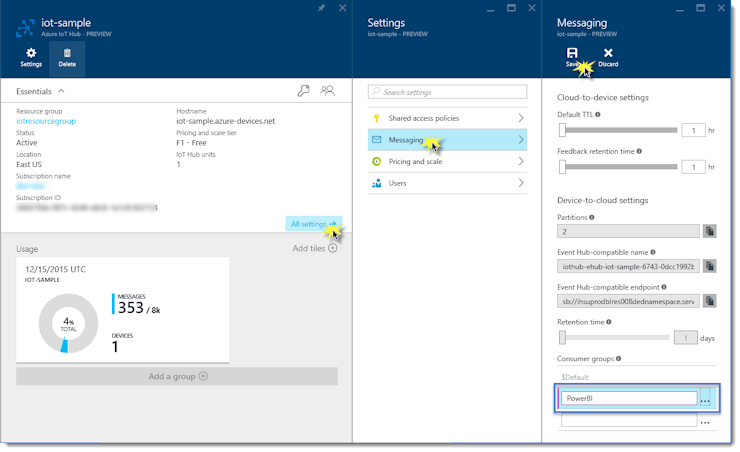Click the PowerBI consumer group field
Screen dimensions: 740x452
pyautogui.click(x=629, y=398)
